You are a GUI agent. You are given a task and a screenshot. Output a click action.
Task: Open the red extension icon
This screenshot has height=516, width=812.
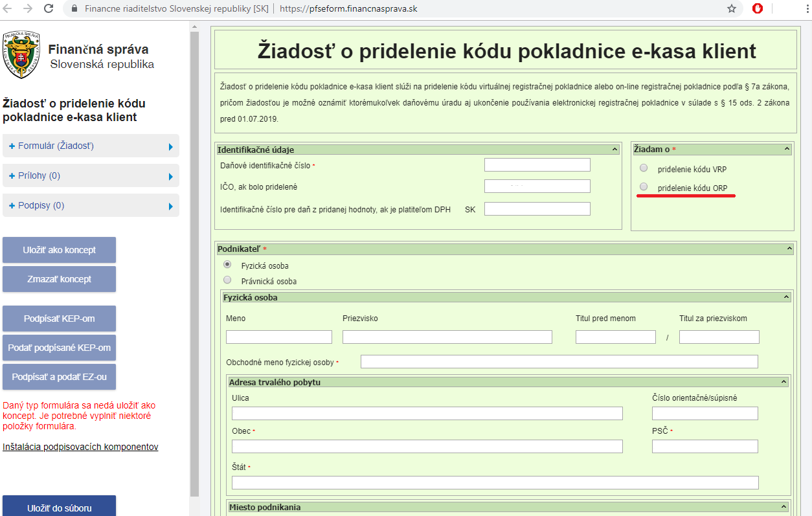(x=758, y=9)
